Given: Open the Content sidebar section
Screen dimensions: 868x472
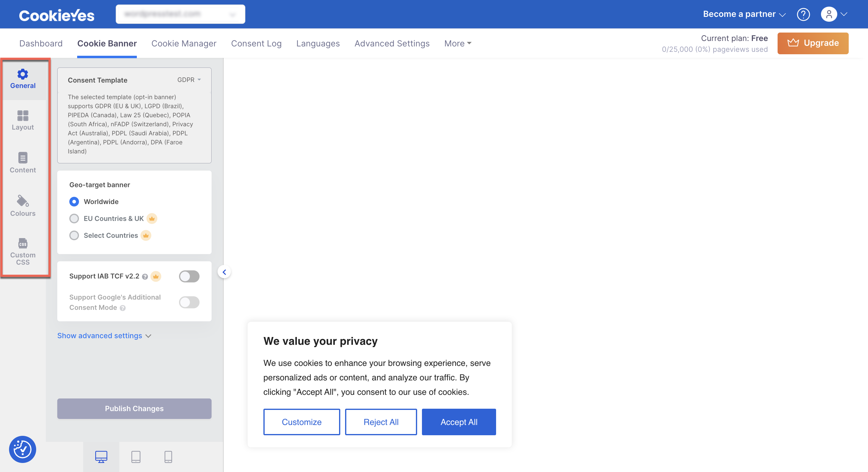Looking at the screenshot, I should click(x=23, y=163).
